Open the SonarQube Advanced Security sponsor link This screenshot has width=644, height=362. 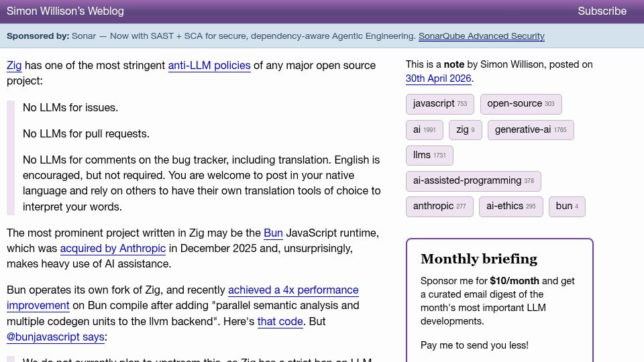[x=482, y=36]
